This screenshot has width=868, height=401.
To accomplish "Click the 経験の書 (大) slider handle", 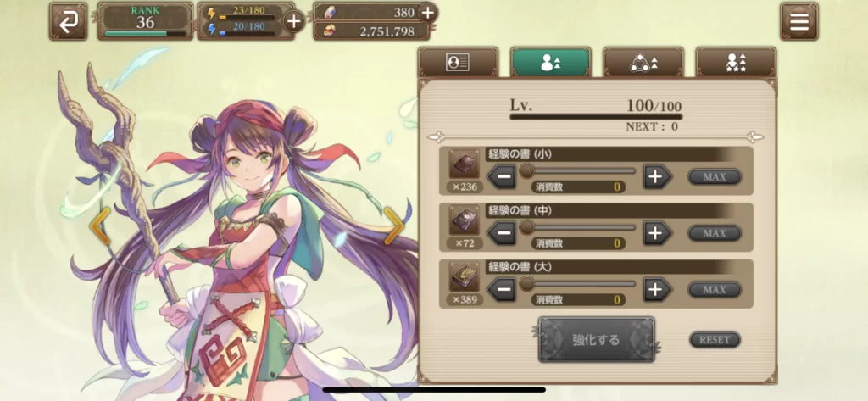I will click(526, 283).
